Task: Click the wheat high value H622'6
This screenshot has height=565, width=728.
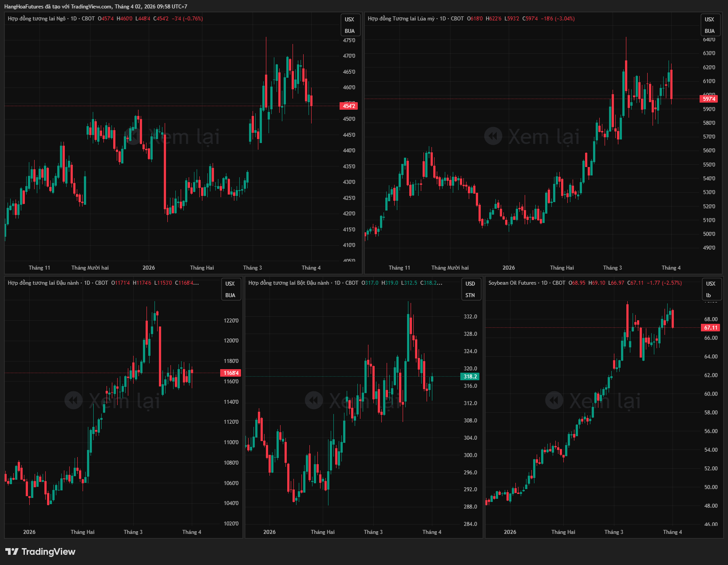Action: coord(494,19)
